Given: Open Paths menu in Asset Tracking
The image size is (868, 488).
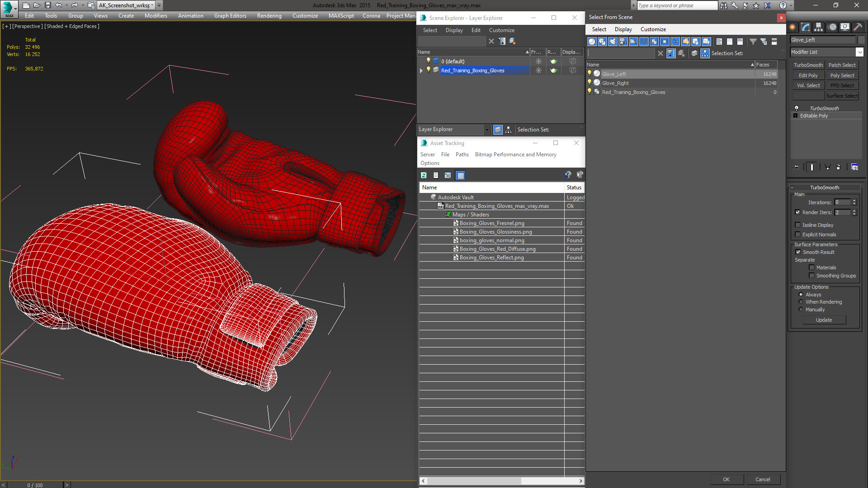Looking at the screenshot, I should (x=462, y=155).
